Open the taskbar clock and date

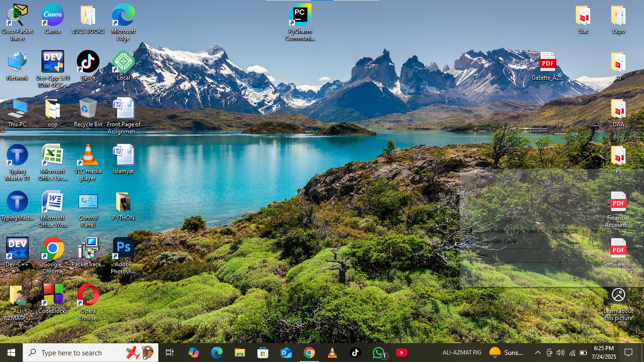603,353
